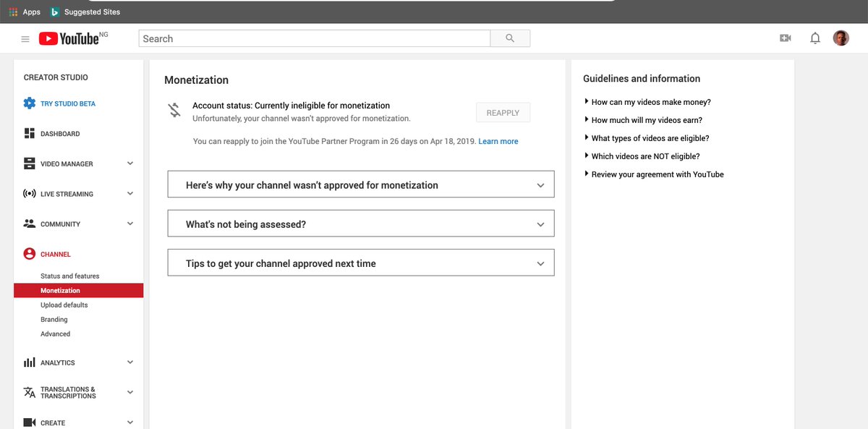The width and height of the screenshot is (868, 429).
Task: Expand the Analytics chevron
Action: tap(130, 362)
